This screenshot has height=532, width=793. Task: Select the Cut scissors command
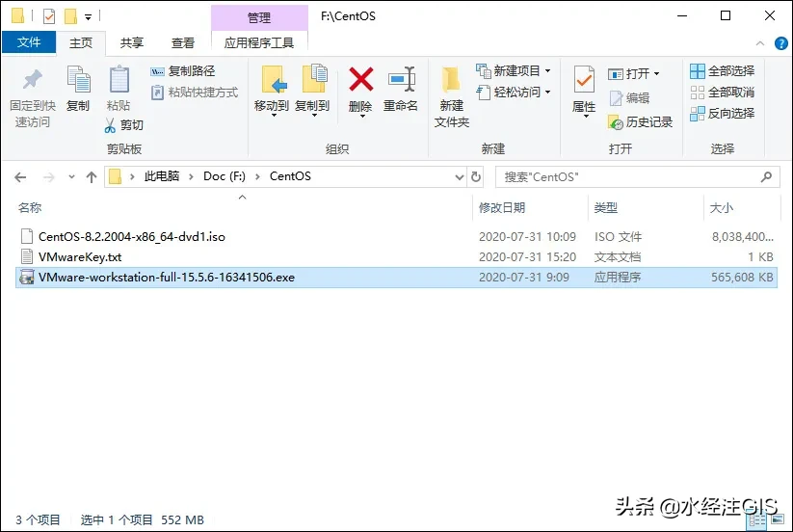124,125
